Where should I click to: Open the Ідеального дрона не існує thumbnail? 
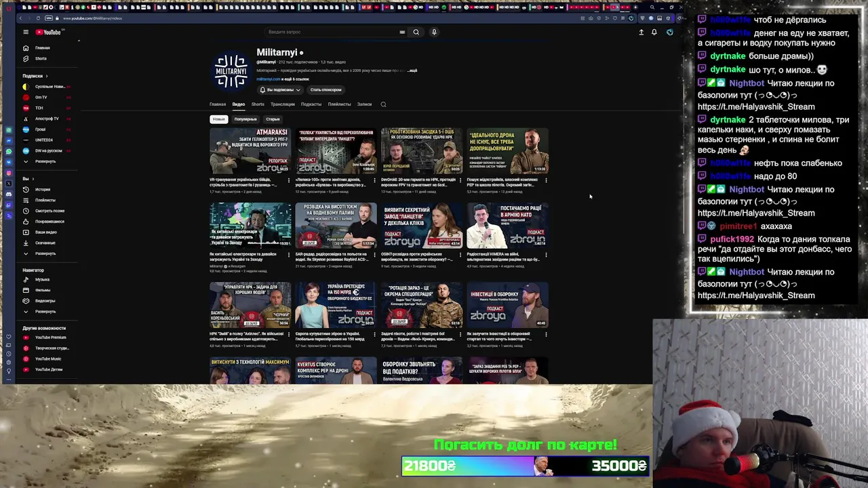(x=507, y=151)
